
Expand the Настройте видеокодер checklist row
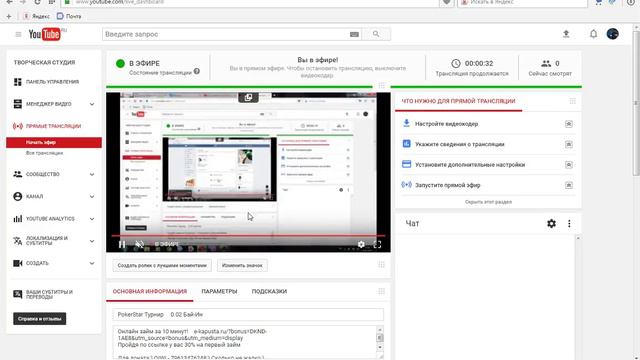click(x=569, y=124)
